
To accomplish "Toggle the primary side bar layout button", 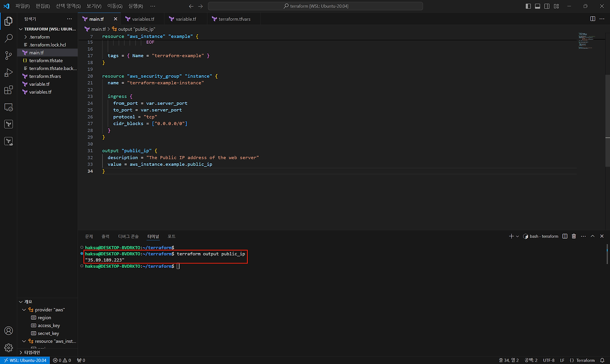I will [x=528, y=6].
